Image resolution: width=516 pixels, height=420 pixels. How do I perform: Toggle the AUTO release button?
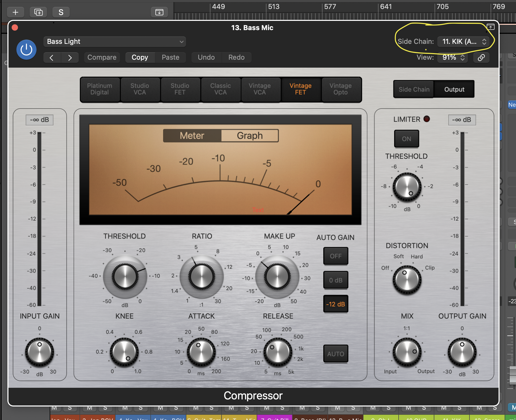pyautogui.click(x=335, y=354)
